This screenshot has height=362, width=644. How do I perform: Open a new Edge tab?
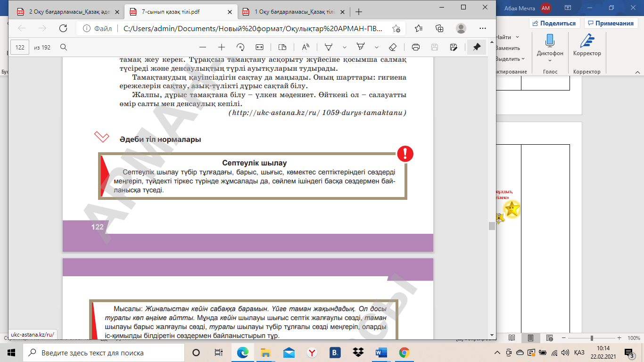tap(359, 11)
